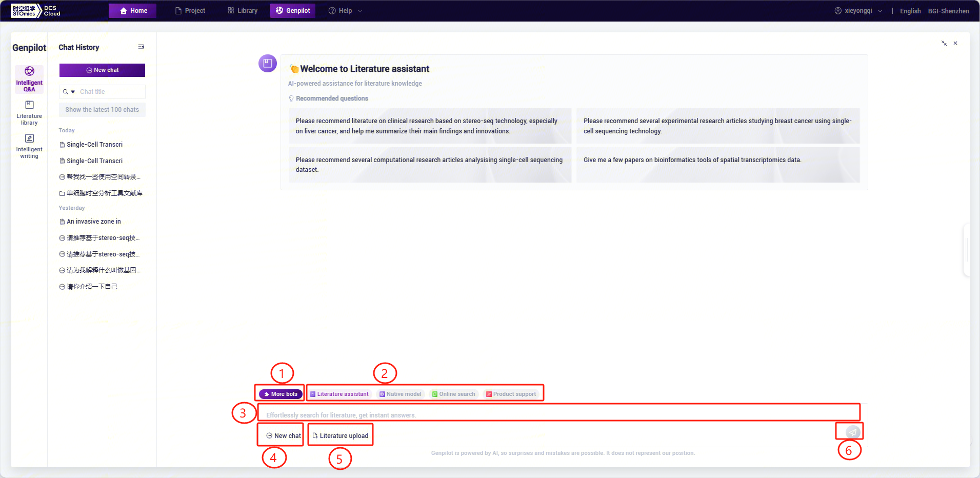
Task: Click the Literature upload button
Action: pyautogui.click(x=341, y=435)
